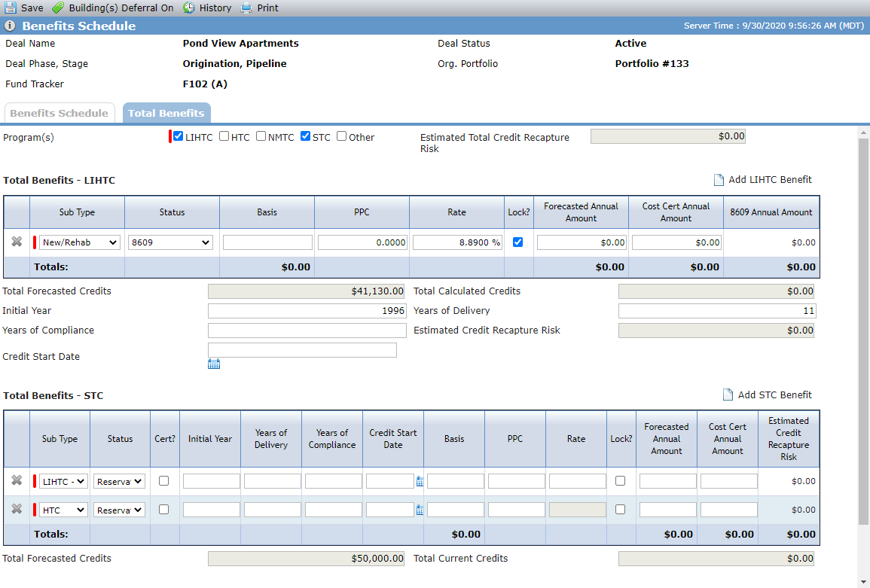Open calendar icon in LIHTC STC row
870x588 pixels.
click(x=420, y=482)
